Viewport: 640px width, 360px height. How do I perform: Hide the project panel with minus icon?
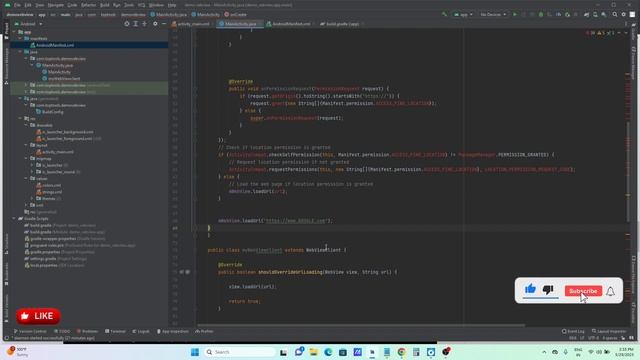point(164,24)
